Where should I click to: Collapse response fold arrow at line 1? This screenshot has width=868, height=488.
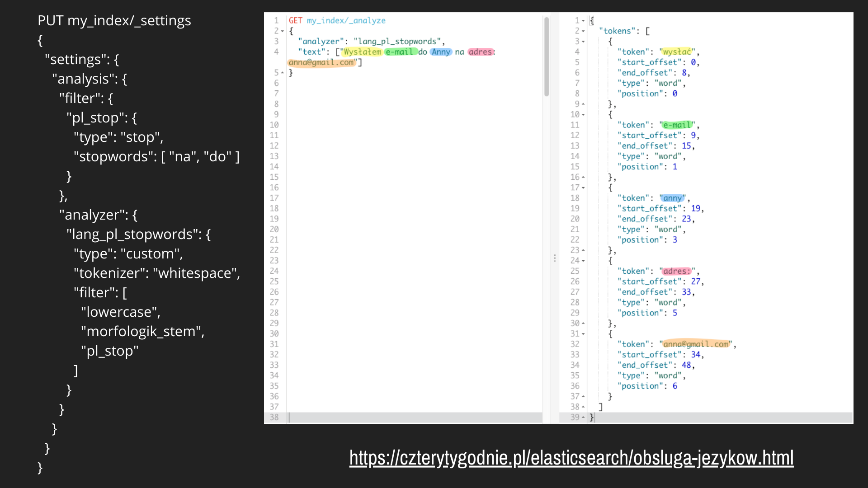[583, 21]
